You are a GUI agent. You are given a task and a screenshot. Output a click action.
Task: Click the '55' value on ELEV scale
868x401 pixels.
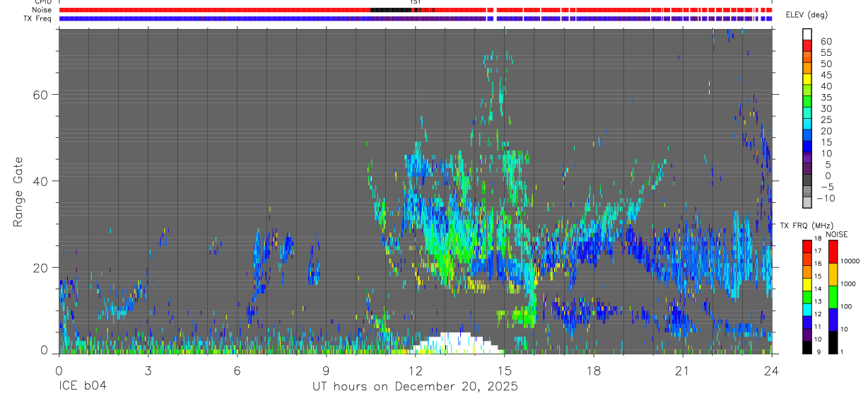pyautogui.click(x=826, y=52)
